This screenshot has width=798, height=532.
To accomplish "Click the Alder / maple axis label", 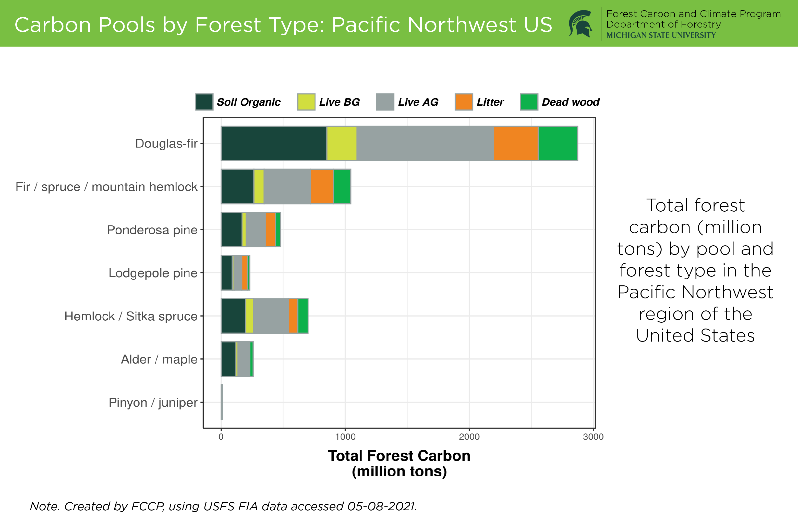I will (159, 359).
